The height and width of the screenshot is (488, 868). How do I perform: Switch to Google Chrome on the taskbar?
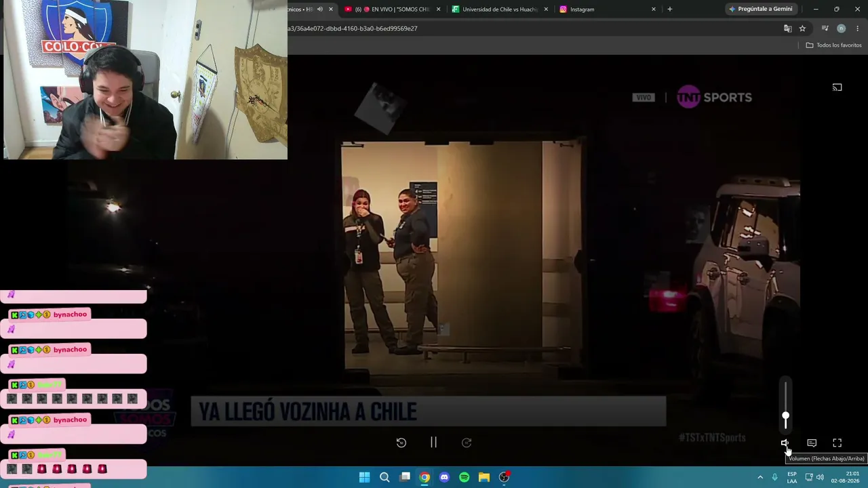coord(425,477)
